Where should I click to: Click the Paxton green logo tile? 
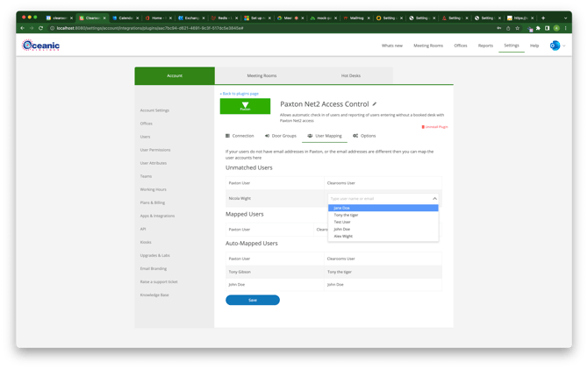point(245,106)
